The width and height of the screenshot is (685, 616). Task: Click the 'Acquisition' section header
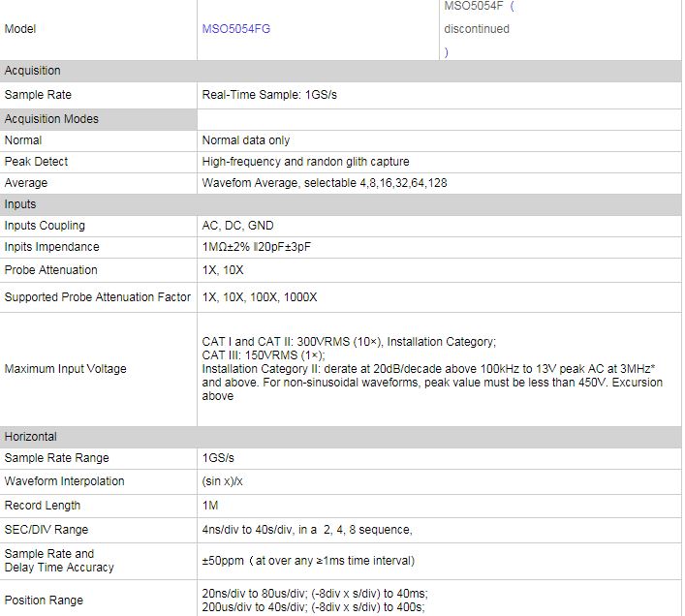(341, 71)
